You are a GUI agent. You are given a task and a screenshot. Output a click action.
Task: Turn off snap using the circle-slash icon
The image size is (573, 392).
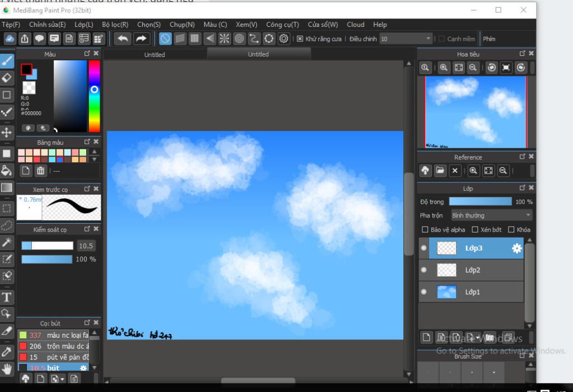(165, 39)
